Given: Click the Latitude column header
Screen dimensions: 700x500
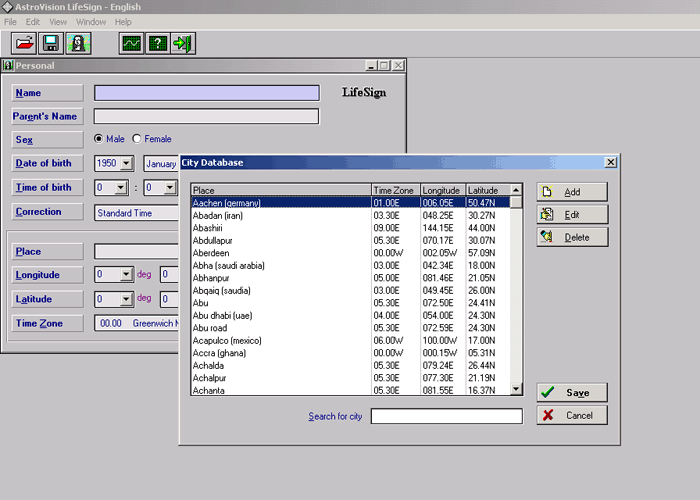Looking at the screenshot, I should coord(488,190).
